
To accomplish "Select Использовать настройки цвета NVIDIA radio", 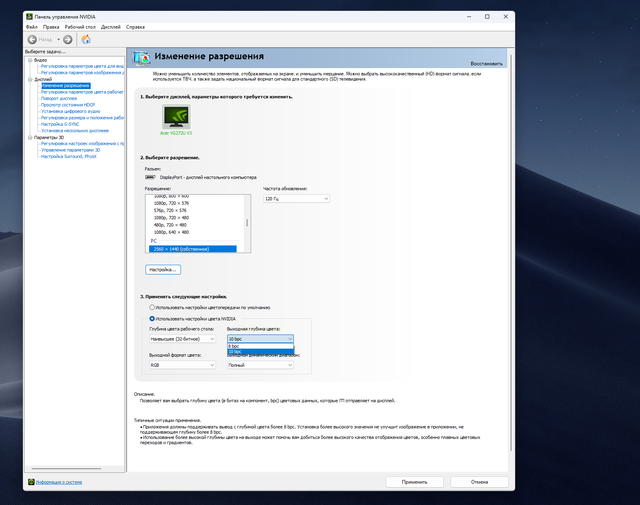I will [x=152, y=319].
